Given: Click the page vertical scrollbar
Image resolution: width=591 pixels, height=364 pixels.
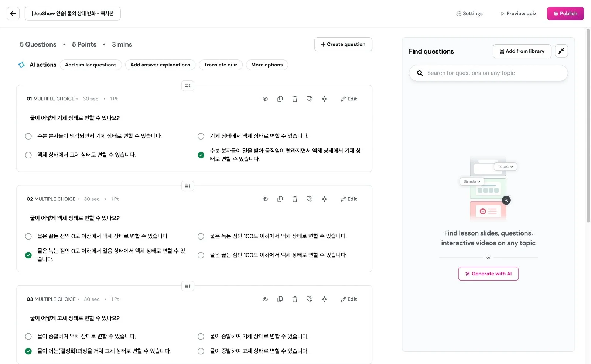Looking at the screenshot, I should tap(588, 126).
